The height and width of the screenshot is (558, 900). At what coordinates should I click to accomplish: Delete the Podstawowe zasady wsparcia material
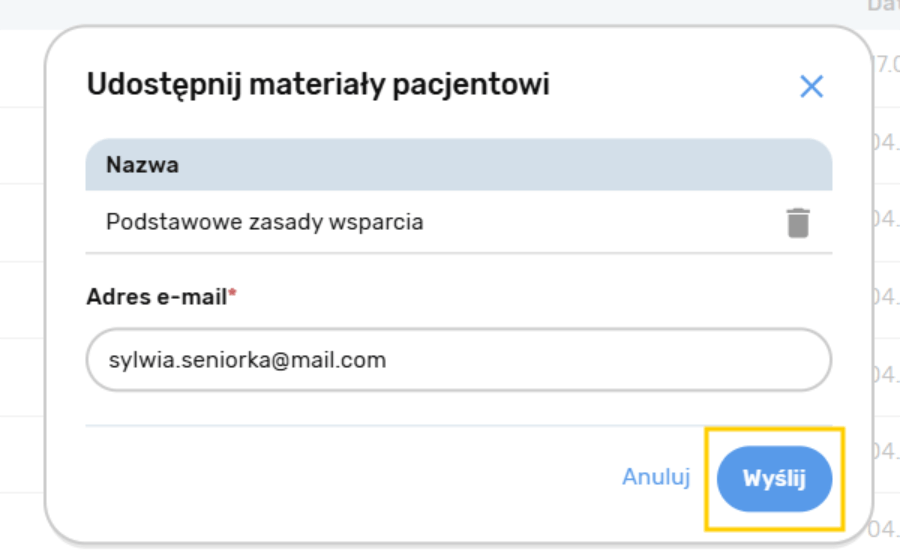click(x=797, y=222)
